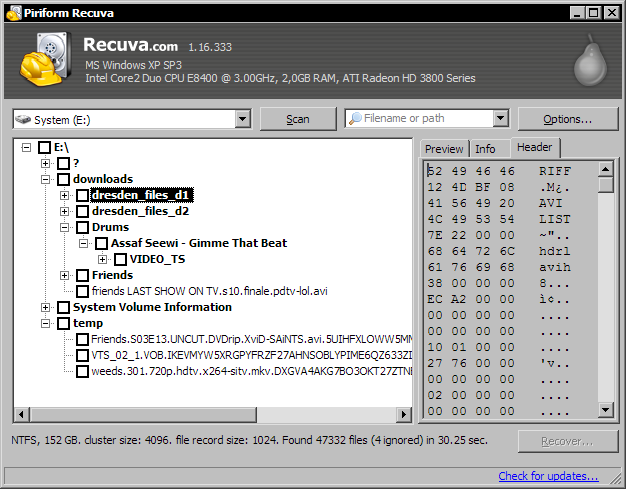626x489 pixels.
Task: Click the 'RIFF' hex row in header
Action: 499,171
